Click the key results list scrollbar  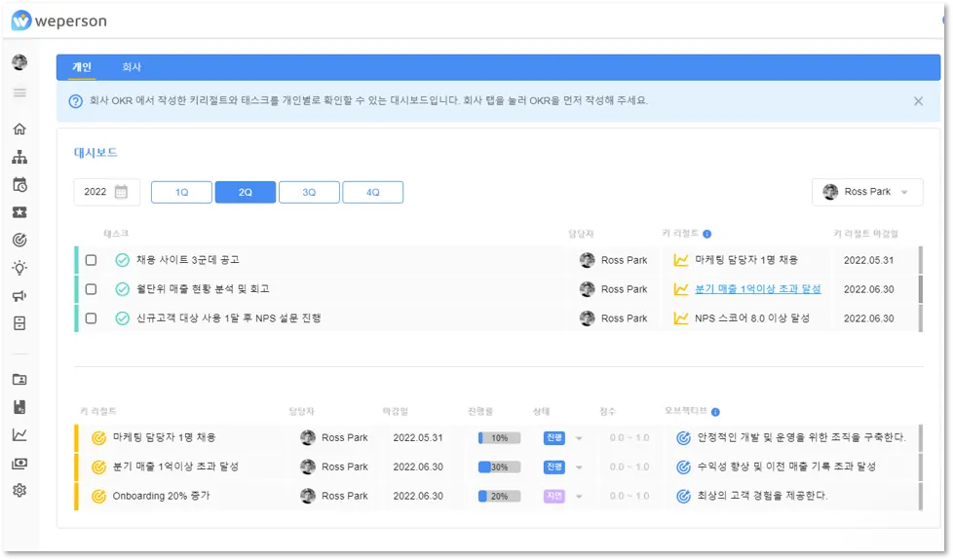920,467
